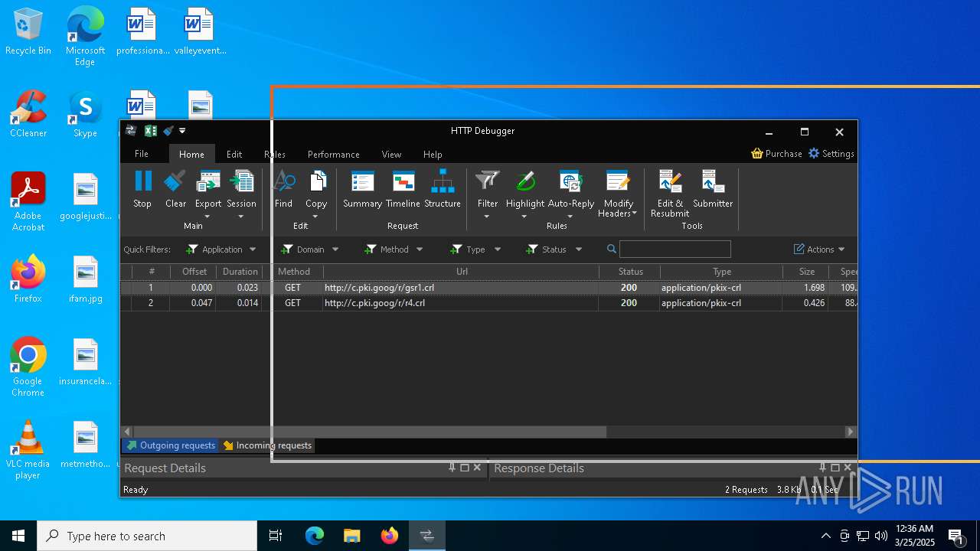Pin the Response Details panel
The height and width of the screenshot is (551, 980).
pos(823,468)
